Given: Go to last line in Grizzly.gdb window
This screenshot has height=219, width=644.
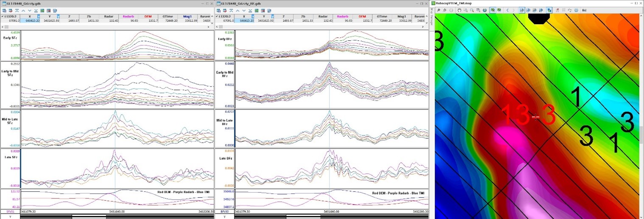Looking at the screenshot, I should (x=36, y=11).
